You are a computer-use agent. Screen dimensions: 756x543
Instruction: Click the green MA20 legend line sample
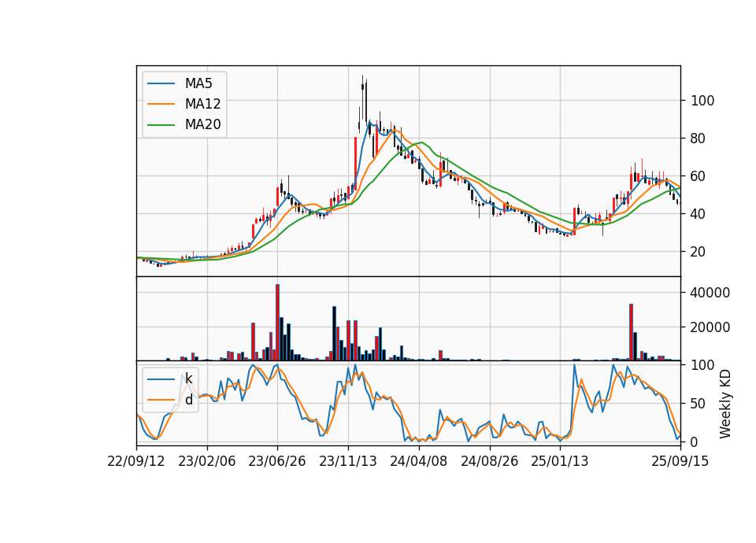(x=161, y=125)
